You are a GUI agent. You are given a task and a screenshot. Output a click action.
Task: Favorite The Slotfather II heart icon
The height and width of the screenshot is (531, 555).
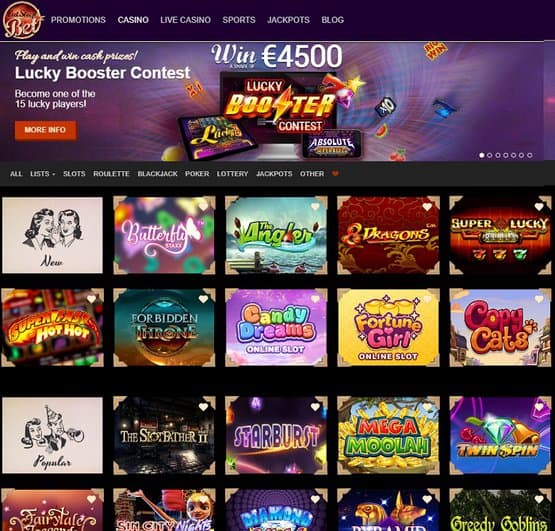click(203, 407)
